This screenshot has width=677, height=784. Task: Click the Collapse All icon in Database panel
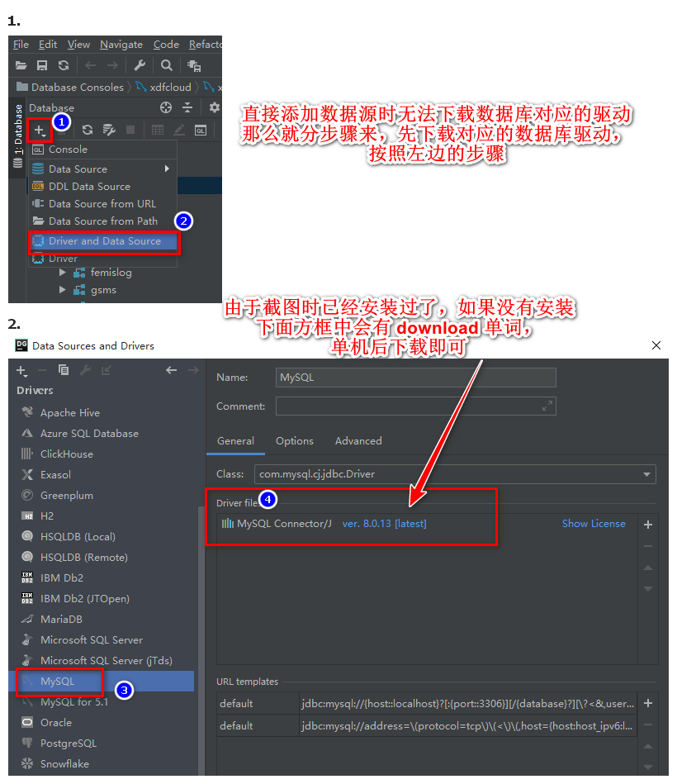[187, 107]
